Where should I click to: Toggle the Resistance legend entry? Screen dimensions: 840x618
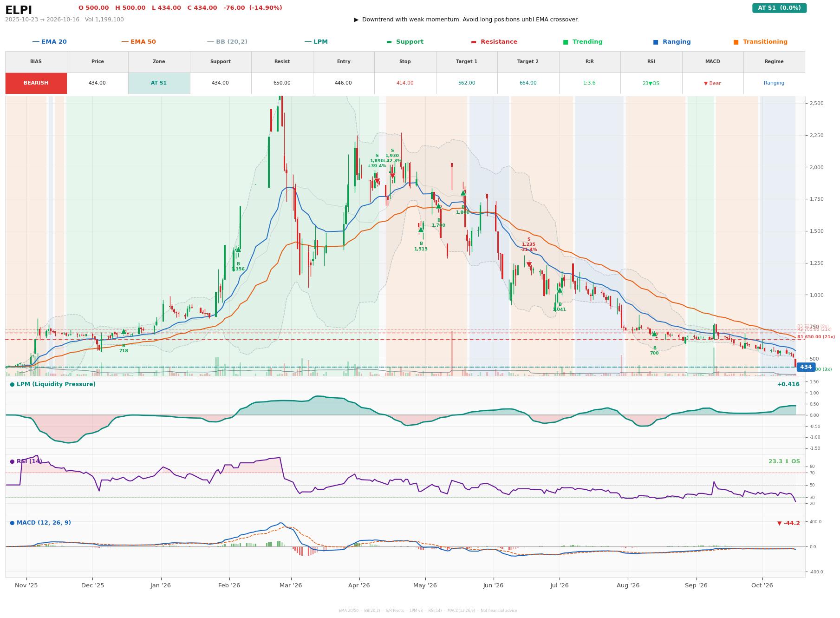tap(494, 42)
